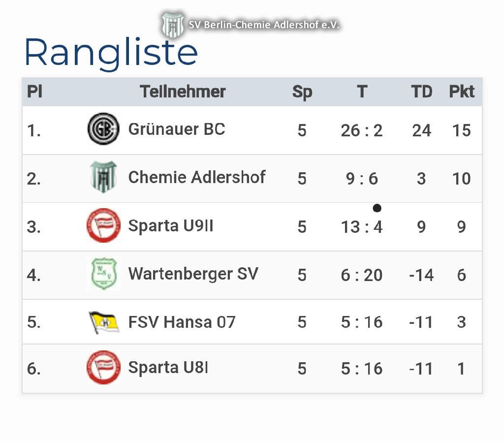Click the Teilnehmer column header
This screenshot has width=504, height=441.
(x=183, y=92)
